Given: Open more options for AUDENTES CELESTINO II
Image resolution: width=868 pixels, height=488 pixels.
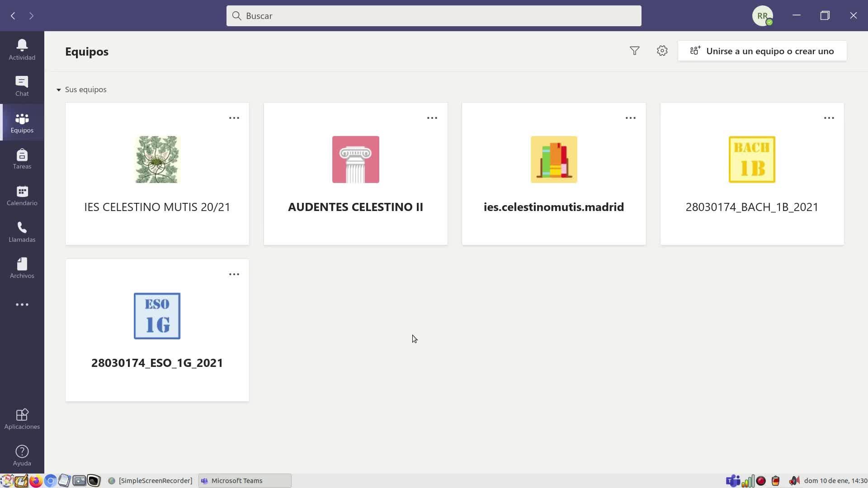Looking at the screenshot, I should click(432, 118).
